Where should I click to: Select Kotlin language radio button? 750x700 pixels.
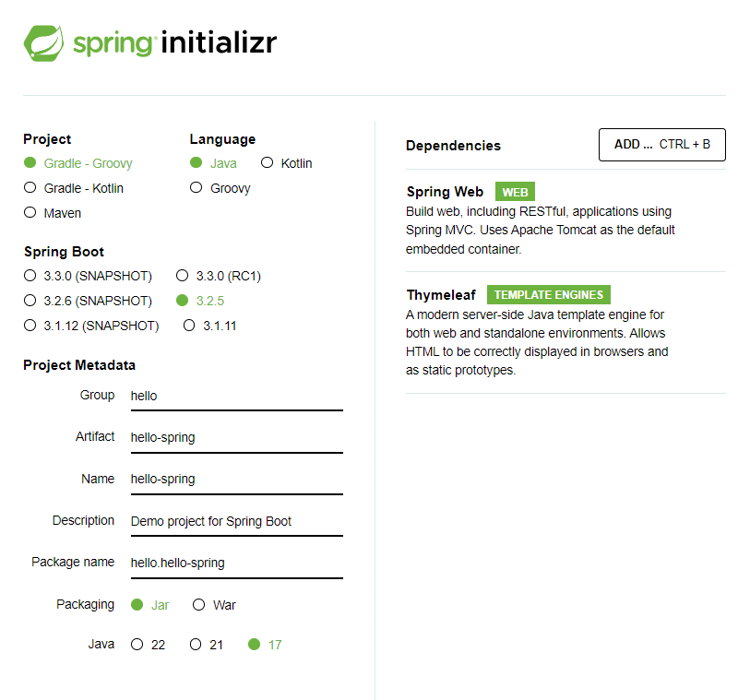287,163
